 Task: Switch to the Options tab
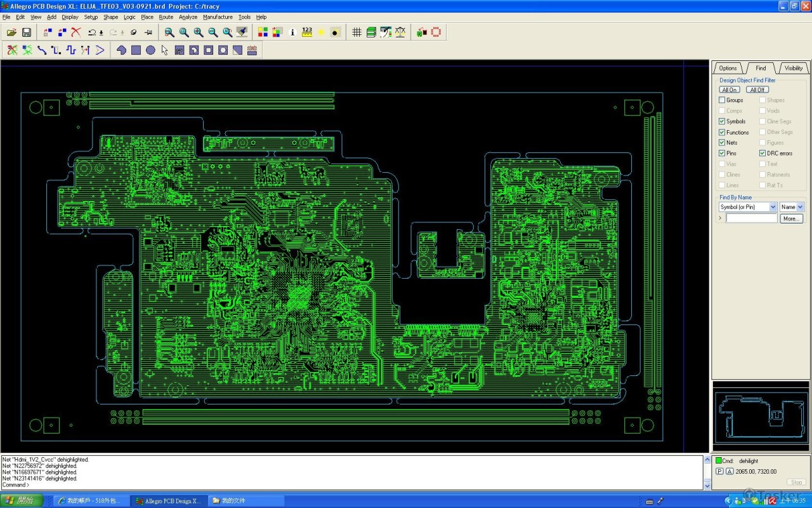tap(728, 68)
